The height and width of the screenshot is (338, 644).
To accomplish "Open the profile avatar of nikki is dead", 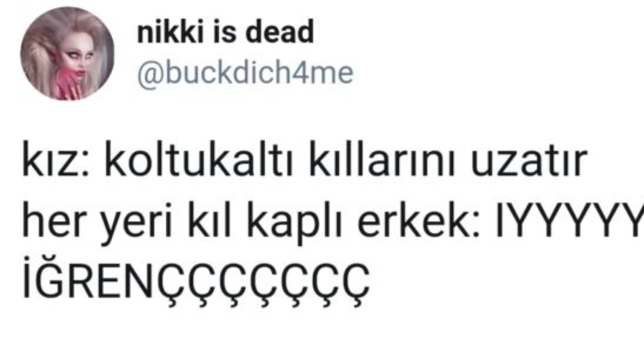I will click(x=68, y=54).
